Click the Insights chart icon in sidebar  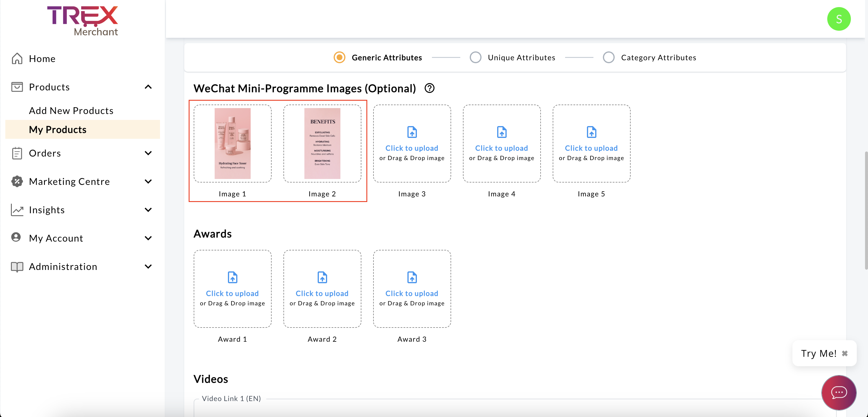[17, 210]
